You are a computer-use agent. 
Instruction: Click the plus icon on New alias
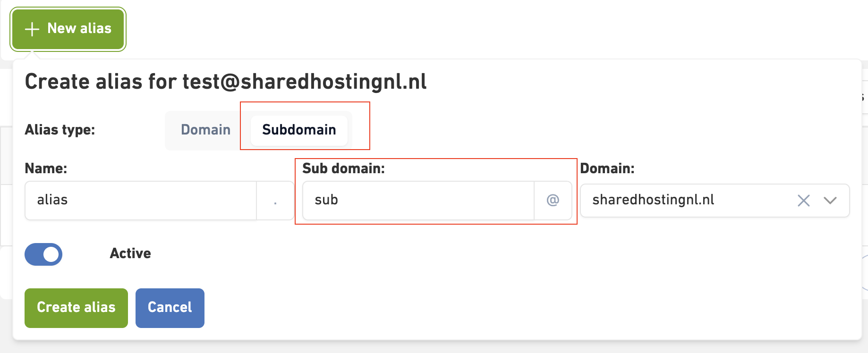[31, 29]
